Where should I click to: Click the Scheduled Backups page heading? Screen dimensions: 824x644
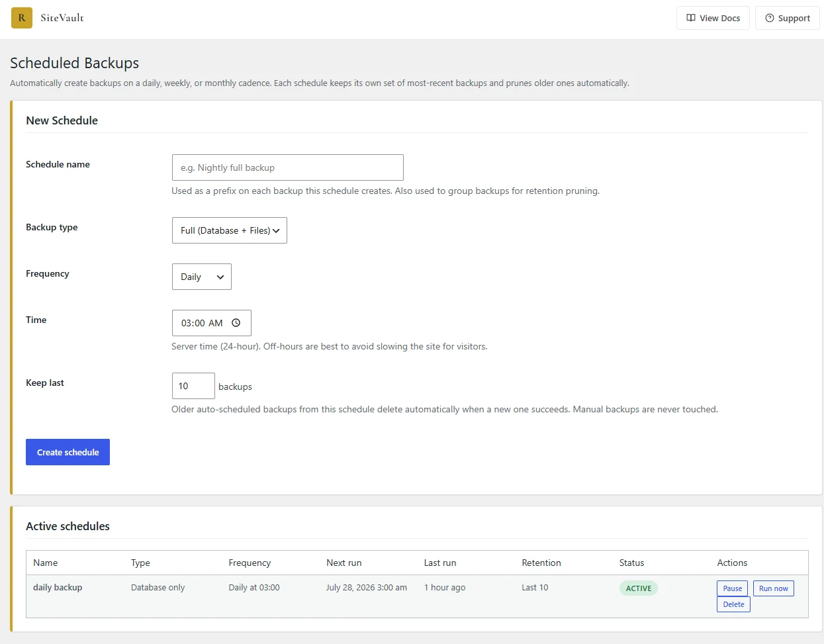(x=75, y=63)
